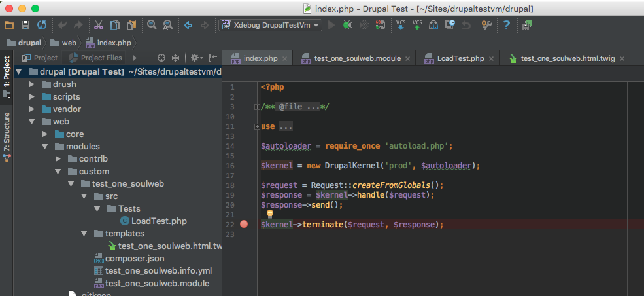Screen dimensions: 644x296
Task: Toggle Listen for PHP Debug Connections phone icon
Action: point(380,26)
